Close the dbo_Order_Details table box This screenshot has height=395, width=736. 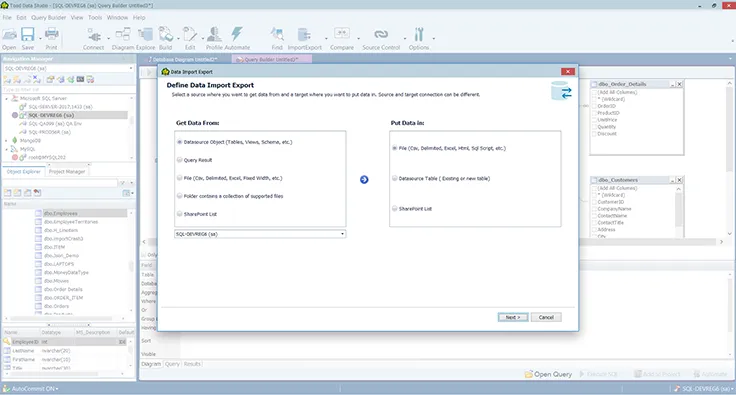pyautogui.click(x=679, y=84)
